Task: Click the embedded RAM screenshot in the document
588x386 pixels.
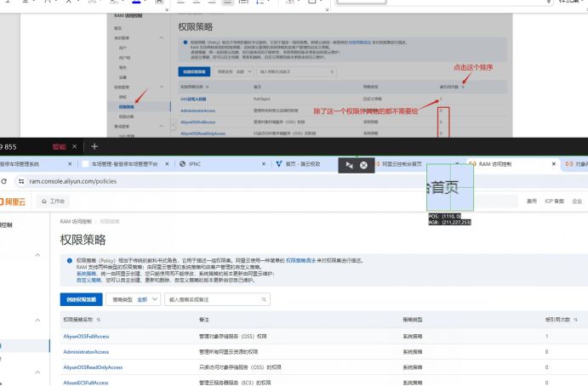Action: tap(310, 75)
